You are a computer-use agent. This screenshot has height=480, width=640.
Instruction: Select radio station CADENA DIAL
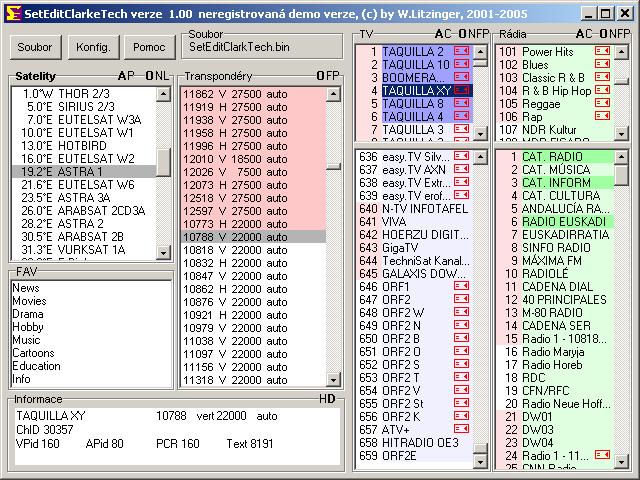(555, 287)
